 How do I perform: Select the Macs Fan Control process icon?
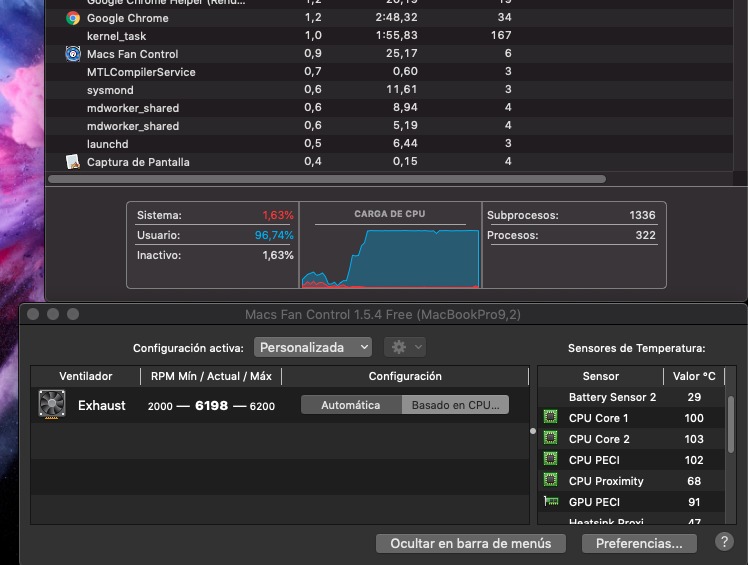coord(73,54)
